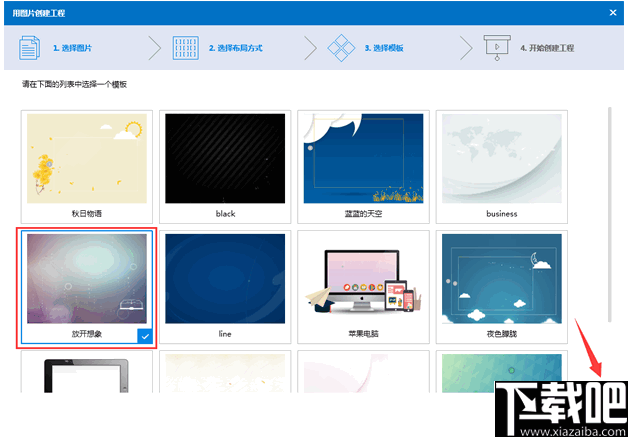Screen dimensions: 630x437
Task: Click the template diamond tiles icon
Action: [341, 48]
